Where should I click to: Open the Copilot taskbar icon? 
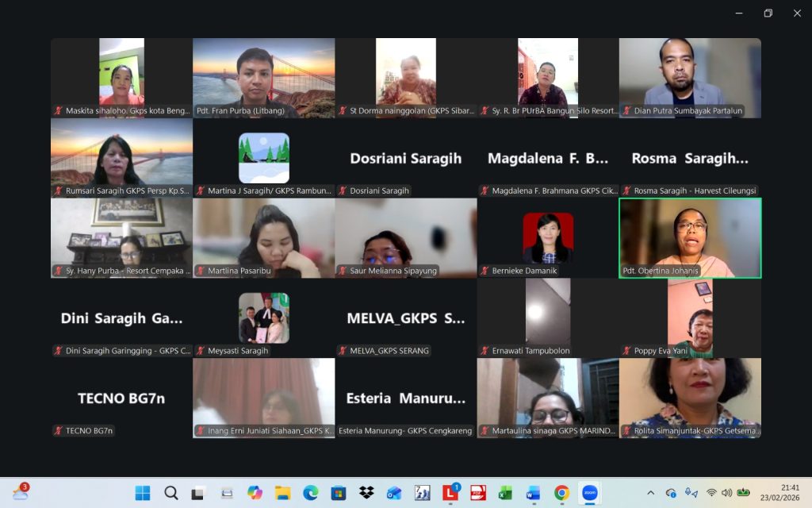pyautogui.click(x=255, y=493)
